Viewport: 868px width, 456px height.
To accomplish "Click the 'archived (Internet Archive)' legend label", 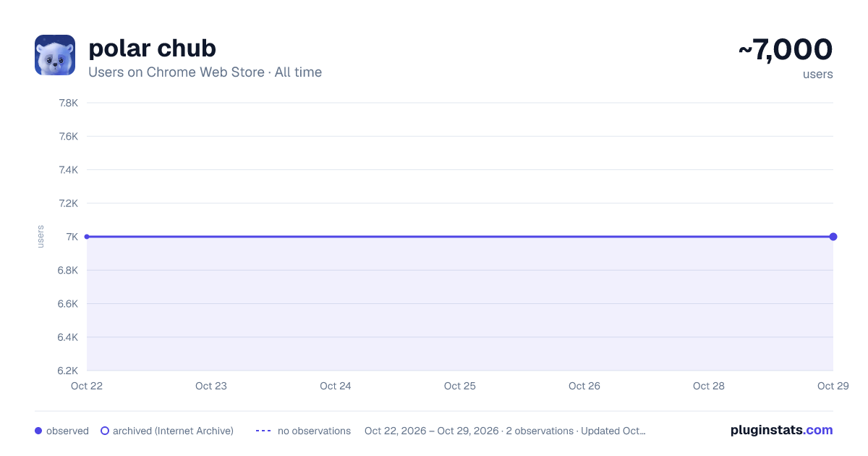I will click(x=173, y=431).
